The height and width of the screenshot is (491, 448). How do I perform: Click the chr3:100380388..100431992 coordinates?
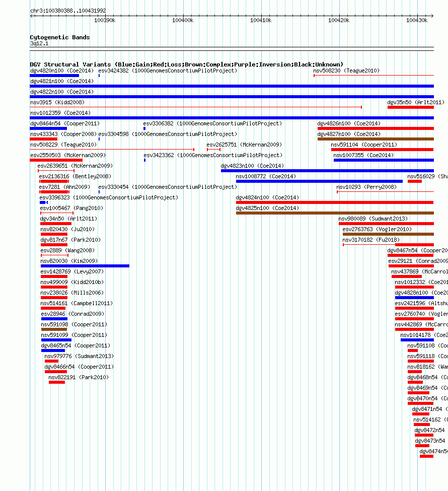coord(68,11)
